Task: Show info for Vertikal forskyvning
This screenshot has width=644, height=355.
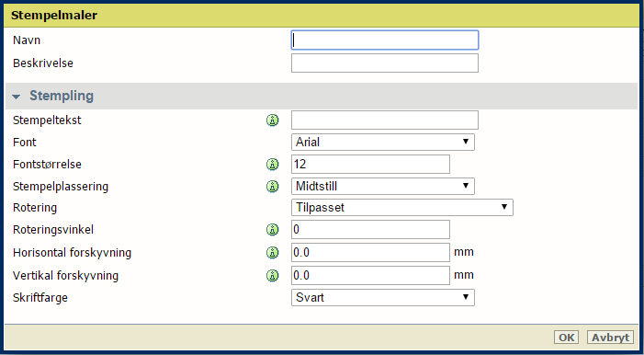Action: 272,275
